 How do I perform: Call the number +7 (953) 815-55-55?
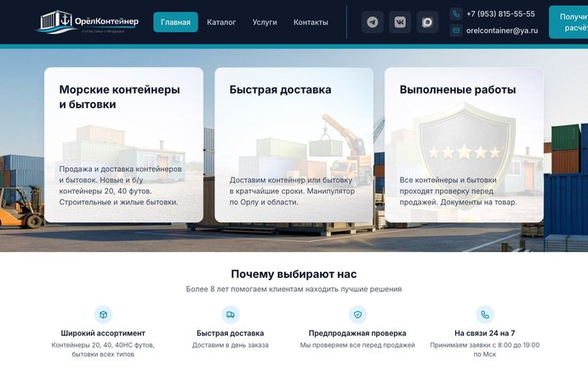500,14
